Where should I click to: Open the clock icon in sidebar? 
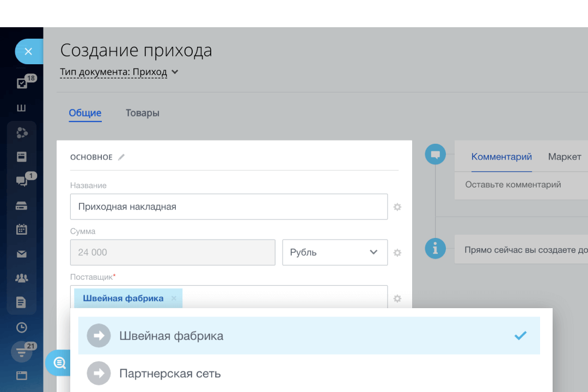tap(22, 327)
